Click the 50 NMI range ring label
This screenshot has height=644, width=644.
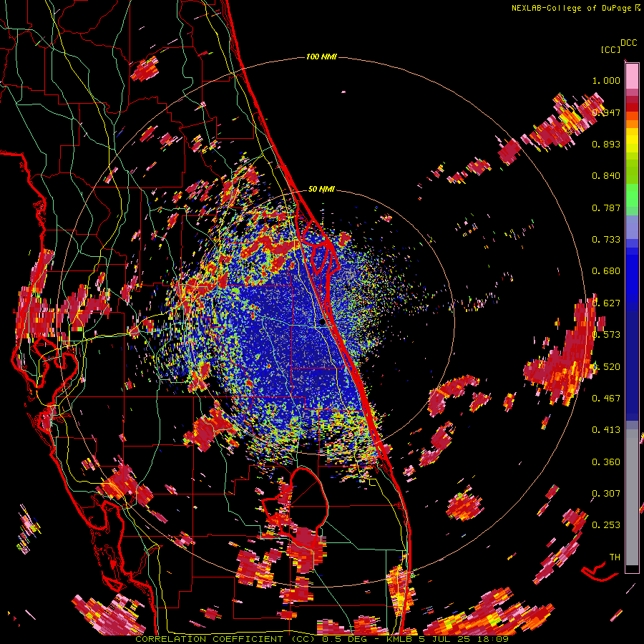pyautogui.click(x=321, y=190)
